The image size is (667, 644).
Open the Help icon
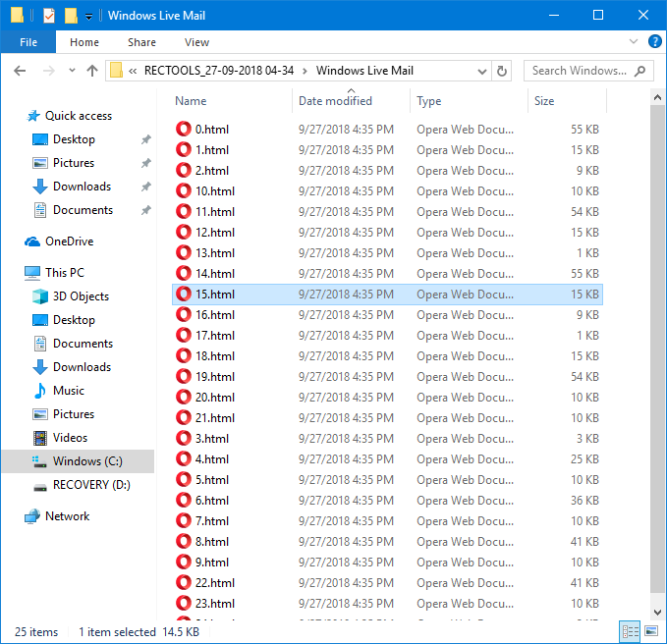tap(654, 41)
